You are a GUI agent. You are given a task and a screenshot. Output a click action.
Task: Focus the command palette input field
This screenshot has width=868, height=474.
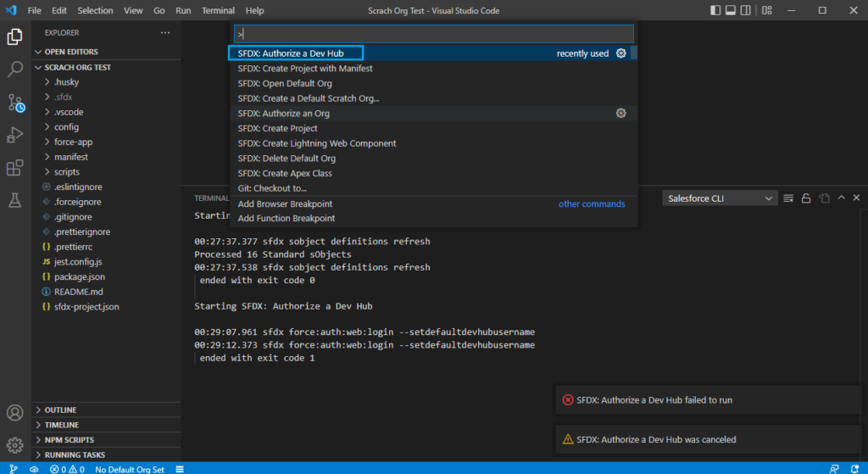click(x=433, y=34)
